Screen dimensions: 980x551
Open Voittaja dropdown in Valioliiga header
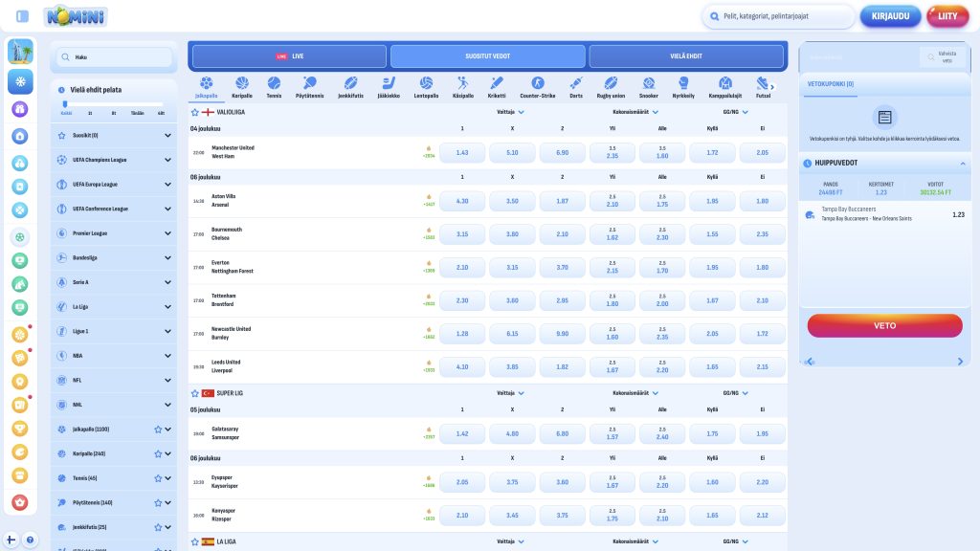[510, 113]
